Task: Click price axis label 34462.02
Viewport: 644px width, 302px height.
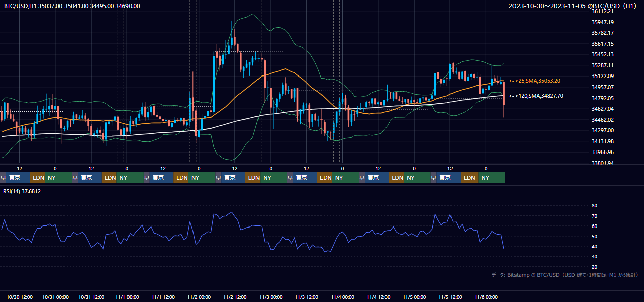Action: (x=603, y=120)
